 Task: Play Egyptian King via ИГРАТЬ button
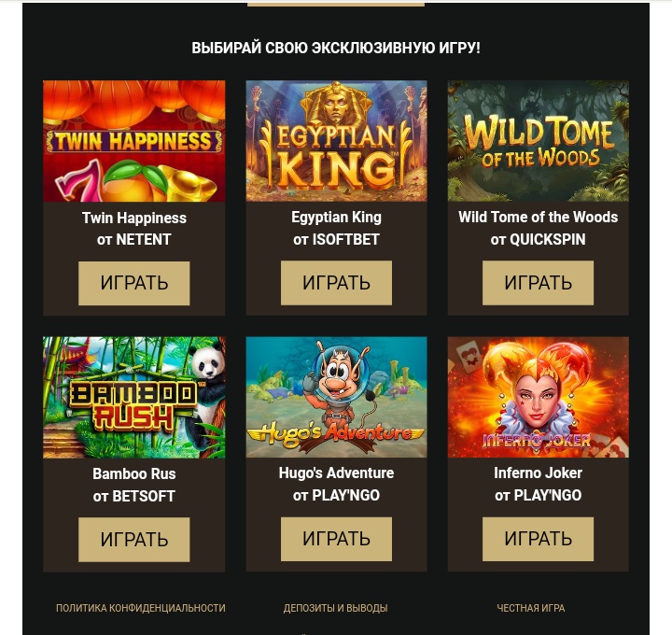coord(336,283)
